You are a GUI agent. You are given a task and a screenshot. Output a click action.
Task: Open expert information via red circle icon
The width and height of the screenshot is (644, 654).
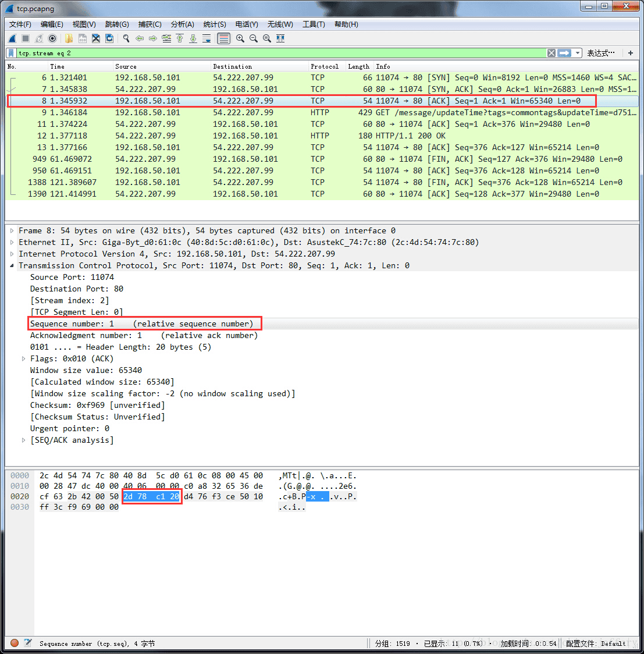(15, 643)
